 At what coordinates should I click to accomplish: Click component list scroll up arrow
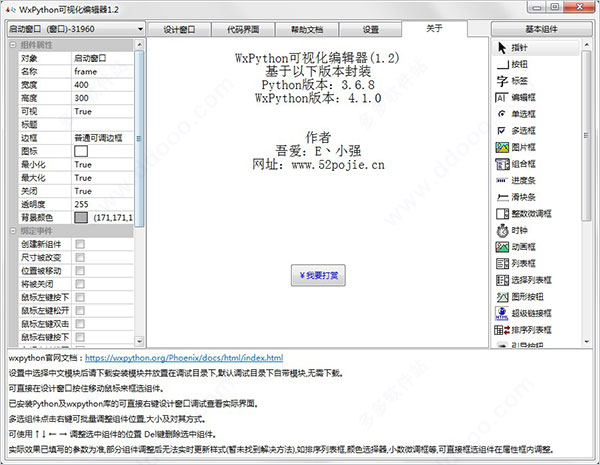pyautogui.click(x=587, y=45)
